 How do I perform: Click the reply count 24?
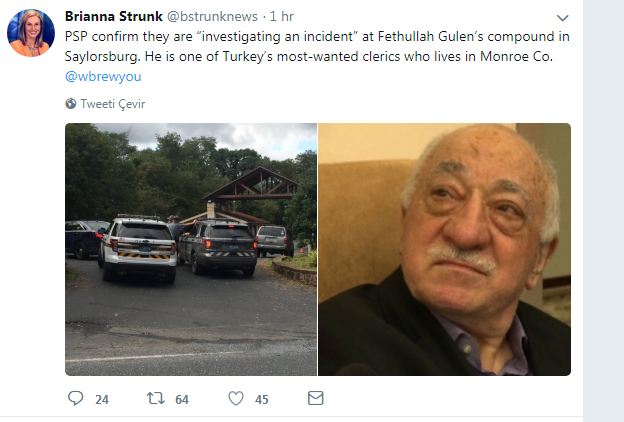(x=102, y=399)
